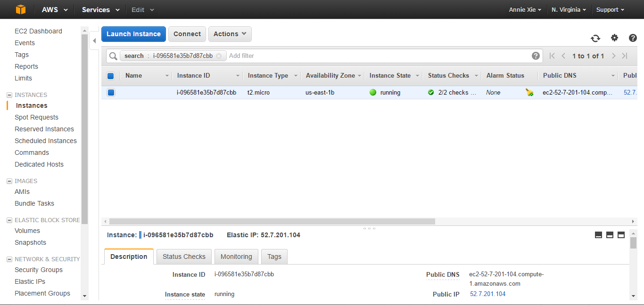Viewport: 644px width, 305px height.
Task: Open the Edit dropdown menu
Action: [142, 9]
